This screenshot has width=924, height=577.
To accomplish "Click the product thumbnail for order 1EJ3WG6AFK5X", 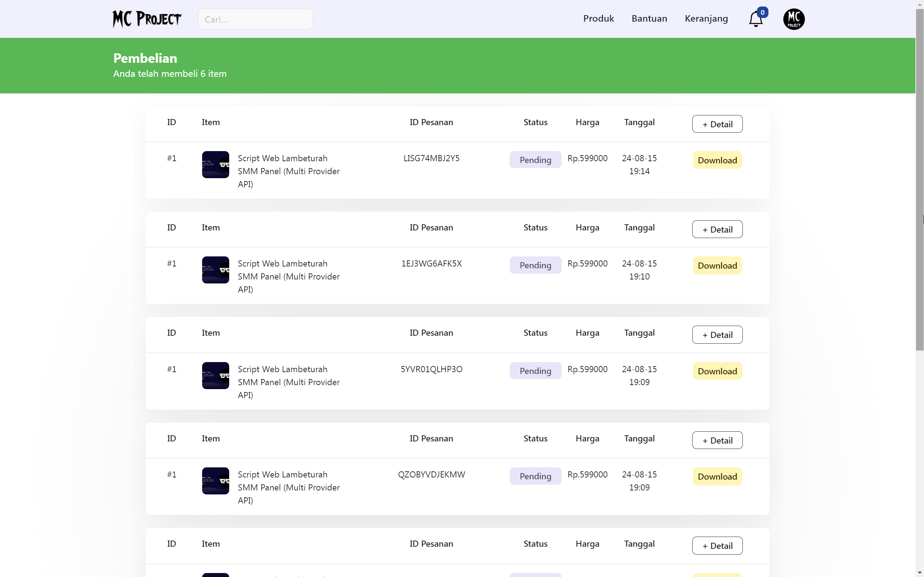I will (x=215, y=270).
